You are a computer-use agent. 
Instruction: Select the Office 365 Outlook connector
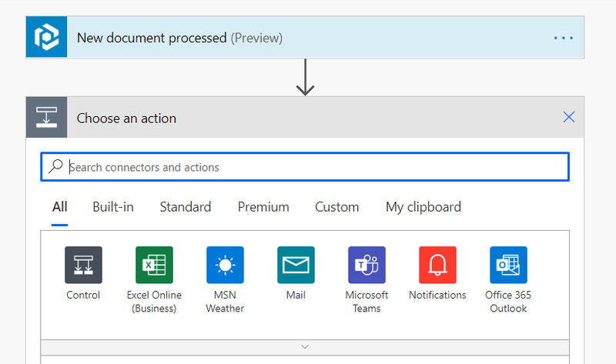click(508, 265)
